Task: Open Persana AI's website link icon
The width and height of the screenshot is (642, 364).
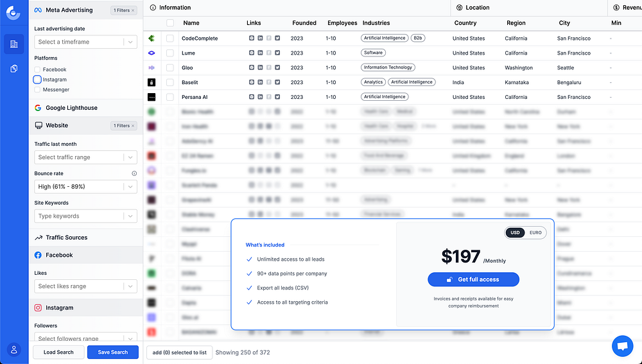Action: pyautogui.click(x=252, y=97)
